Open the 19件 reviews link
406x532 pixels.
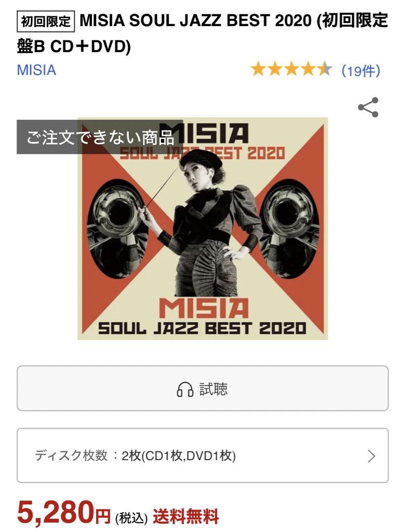coord(361,70)
